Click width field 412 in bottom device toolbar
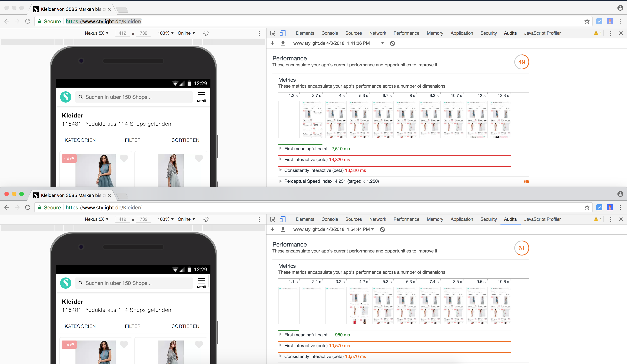The width and height of the screenshot is (627, 364). point(122,219)
